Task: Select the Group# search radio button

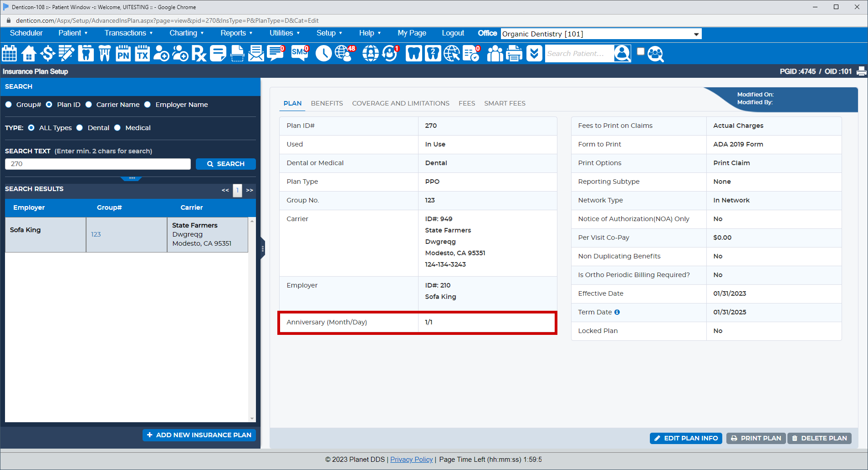Action: pos(9,105)
